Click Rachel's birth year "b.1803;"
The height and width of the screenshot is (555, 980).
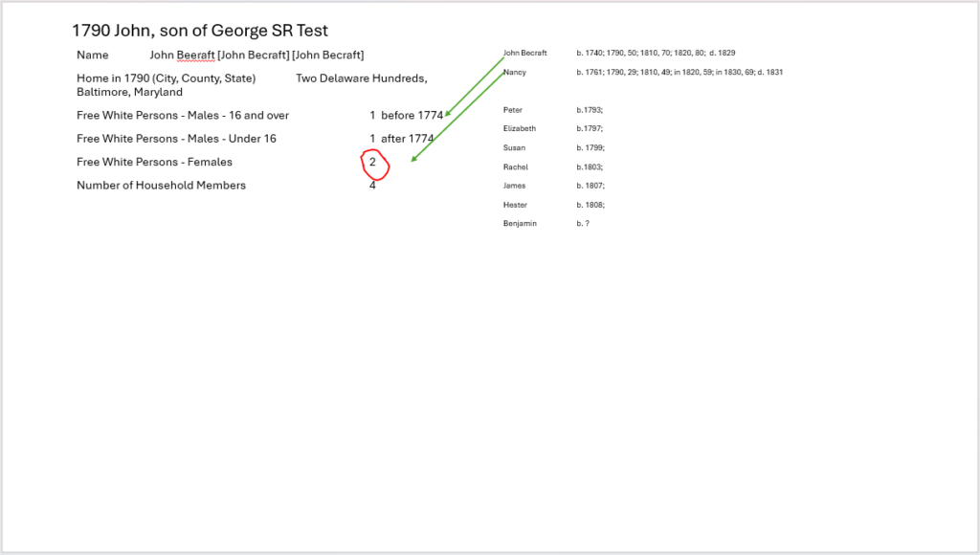[x=590, y=166]
